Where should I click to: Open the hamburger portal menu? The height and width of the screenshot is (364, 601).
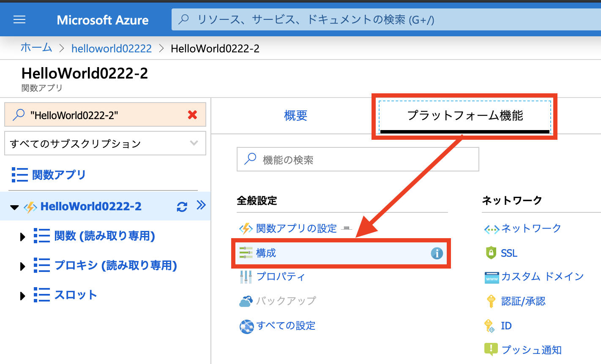pos(19,20)
